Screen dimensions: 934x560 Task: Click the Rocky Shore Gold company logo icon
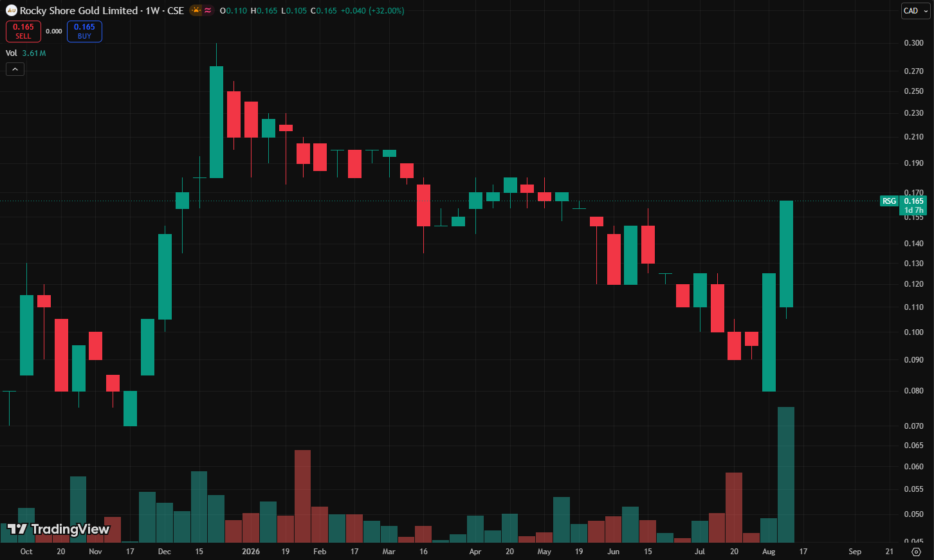pos(12,10)
